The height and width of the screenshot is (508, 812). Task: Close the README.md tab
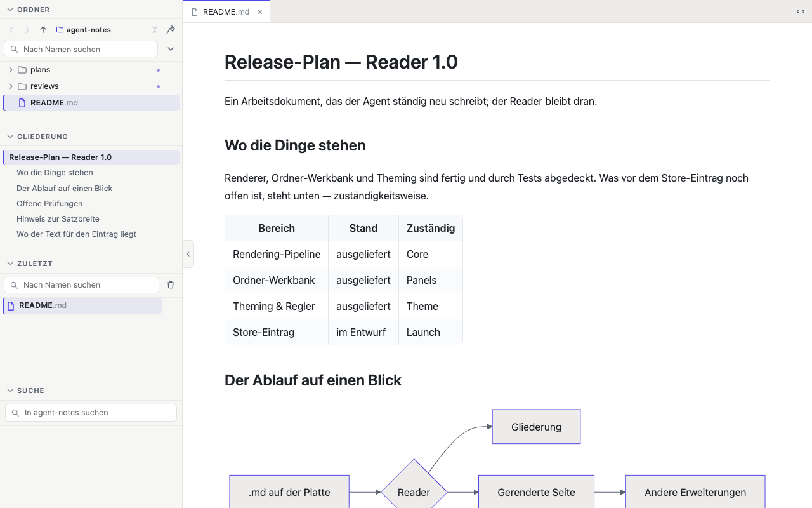(x=259, y=12)
